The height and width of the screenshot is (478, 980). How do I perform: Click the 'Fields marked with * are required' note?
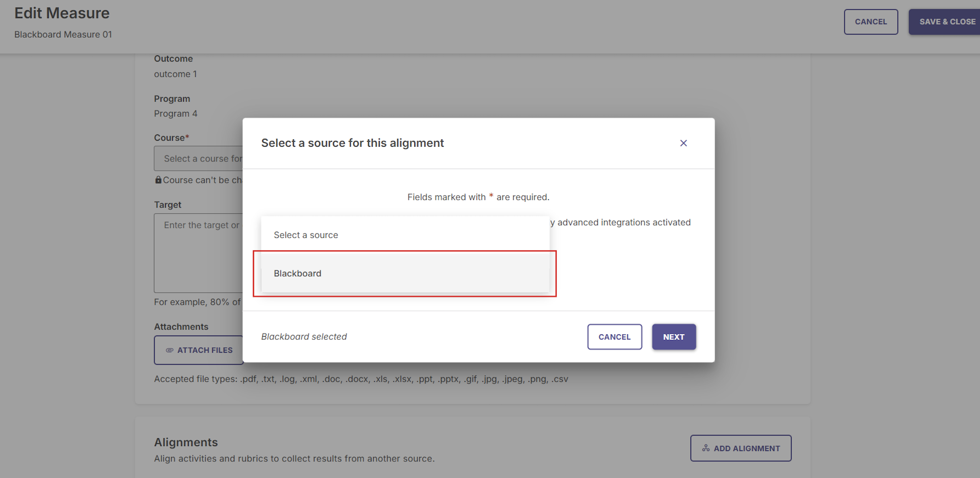[x=478, y=197]
